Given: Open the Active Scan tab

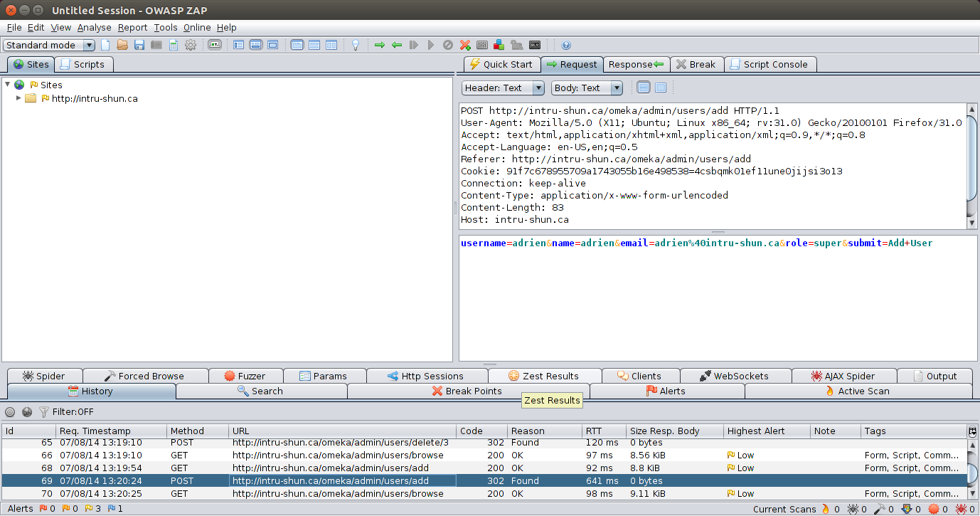Looking at the screenshot, I should pos(858,391).
